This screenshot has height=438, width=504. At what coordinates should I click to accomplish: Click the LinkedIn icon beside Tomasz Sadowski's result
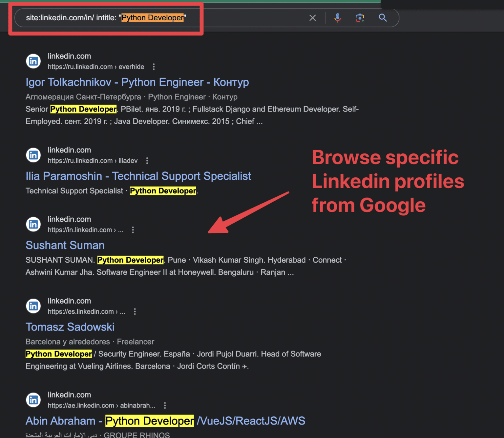point(33,306)
